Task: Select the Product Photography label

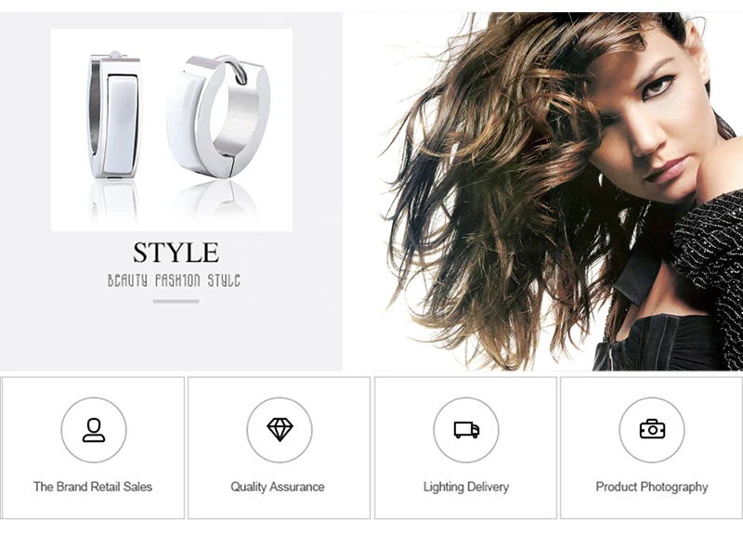Action: 652,487
